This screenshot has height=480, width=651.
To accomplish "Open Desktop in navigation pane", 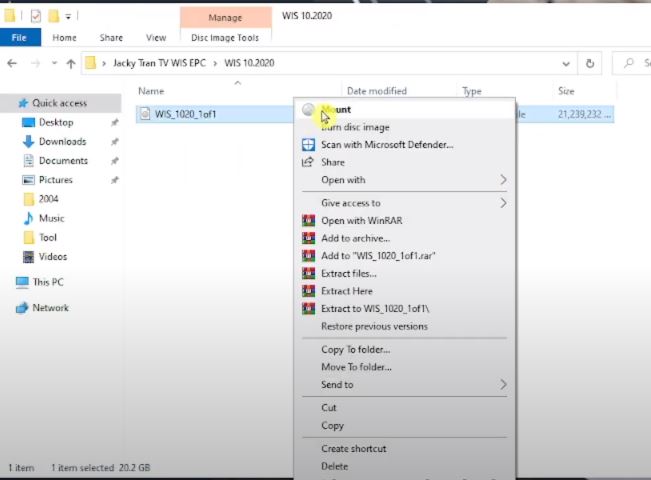I will [56, 122].
